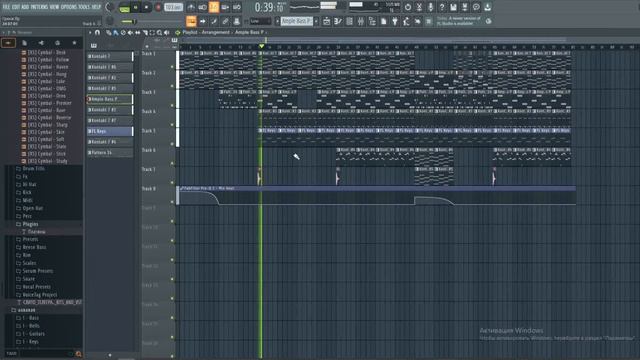The height and width of the screenshot is (360, 640).
Task: Toggle the Pattern/Song mode switch
Action: click(x=124, y=7)
